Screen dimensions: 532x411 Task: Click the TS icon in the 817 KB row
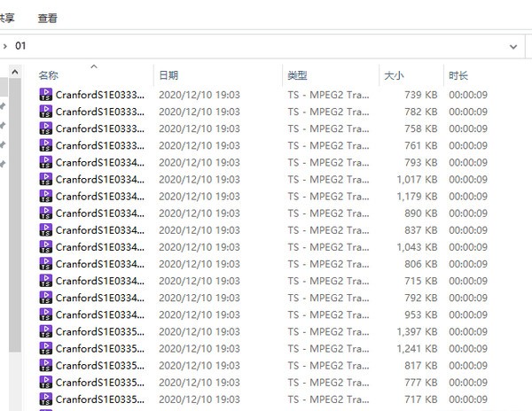[46, 366]
